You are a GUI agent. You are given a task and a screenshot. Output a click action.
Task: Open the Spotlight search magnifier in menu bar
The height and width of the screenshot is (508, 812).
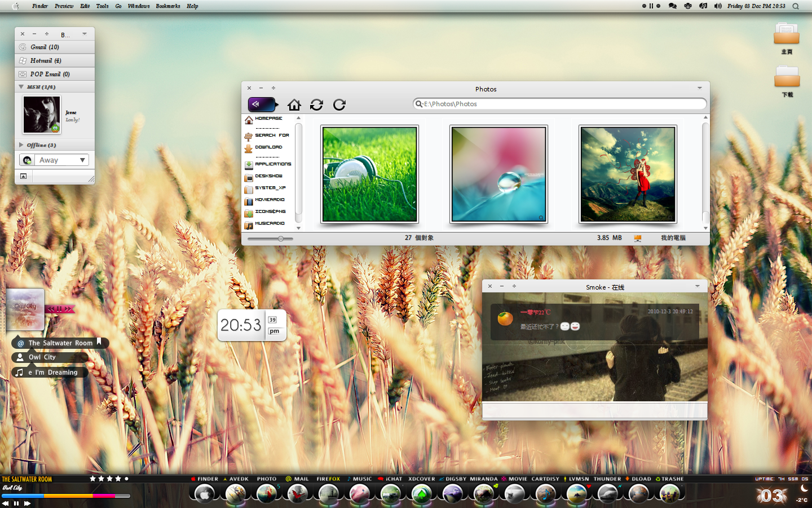click(796, 6)
